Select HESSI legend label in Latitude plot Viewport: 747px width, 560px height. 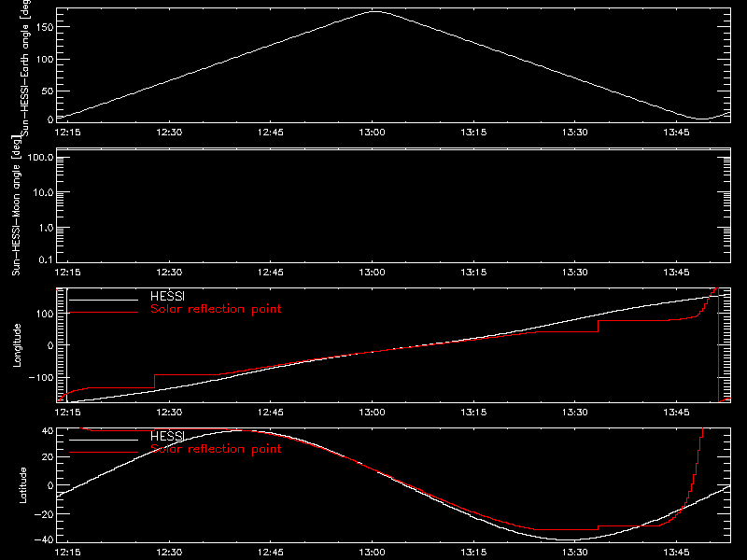point(167,436)
